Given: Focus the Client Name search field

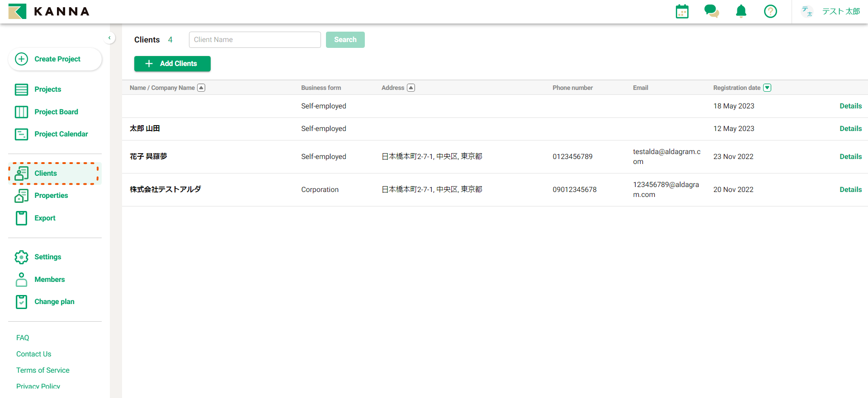Looking at the screenshot, I should point(255,40).
